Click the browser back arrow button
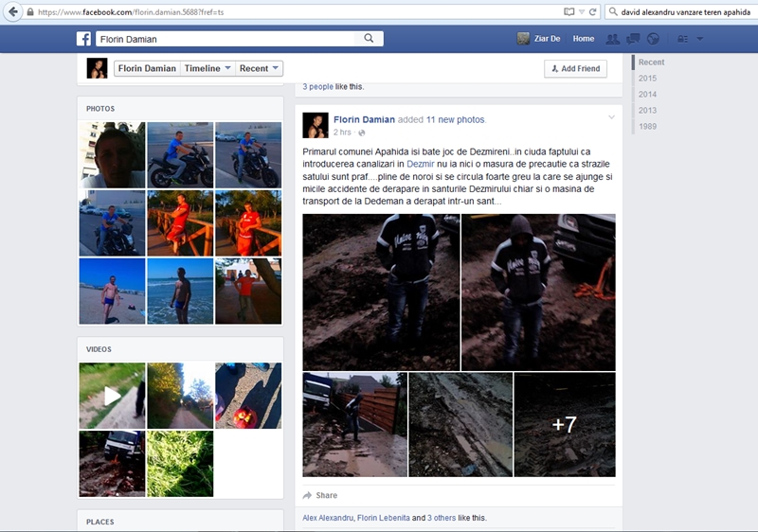The width and height of the screenshot is (758, 532). [x=13, y=12]
